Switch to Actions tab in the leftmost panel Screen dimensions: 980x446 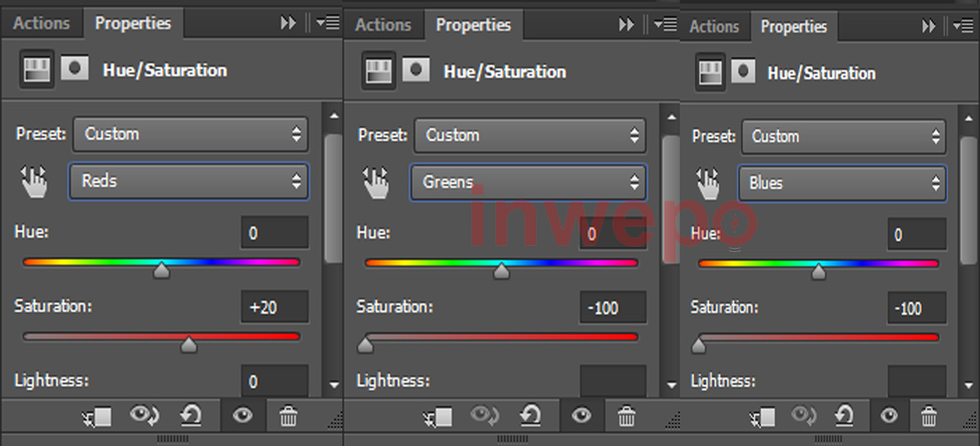[x=41, y=24]
